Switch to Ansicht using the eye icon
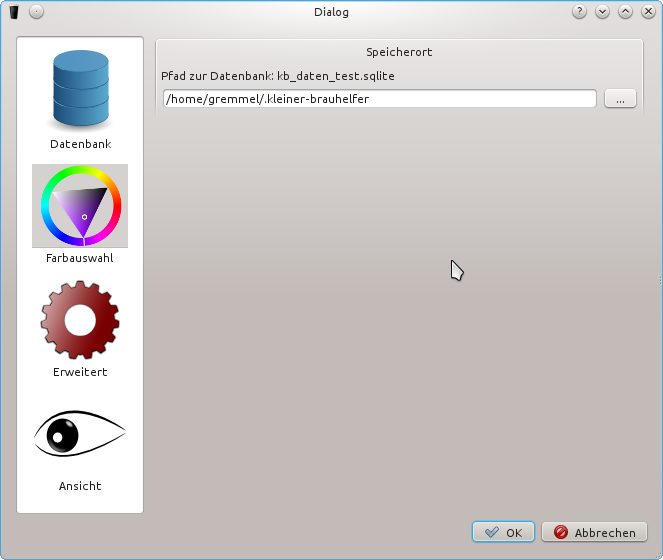The width and height of the screenshot is (663, 560). (x=80, y=434)
